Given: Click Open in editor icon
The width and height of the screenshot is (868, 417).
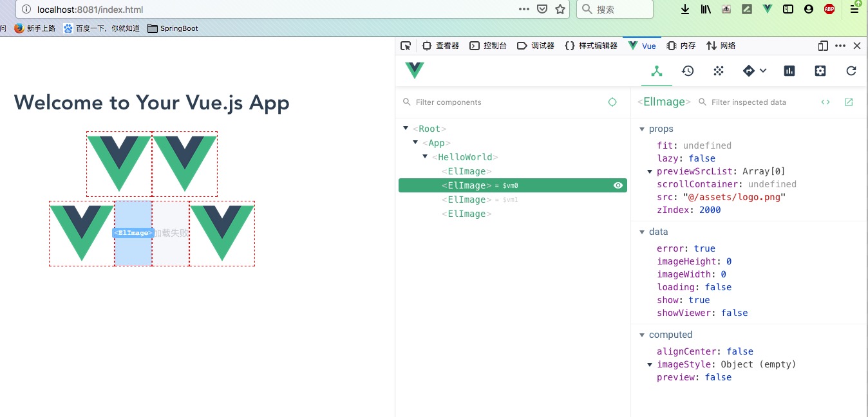Looking at the screenshot, I should [x=849, y=102].
